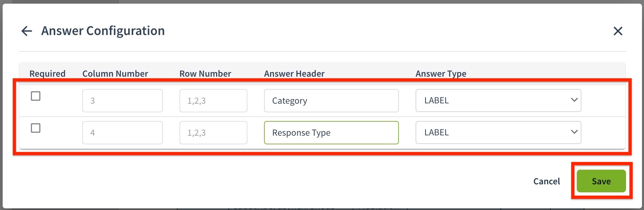Click the Answer Type column header
The width and height of the screenshot is (644, 210).
click(x=441, y=74)
